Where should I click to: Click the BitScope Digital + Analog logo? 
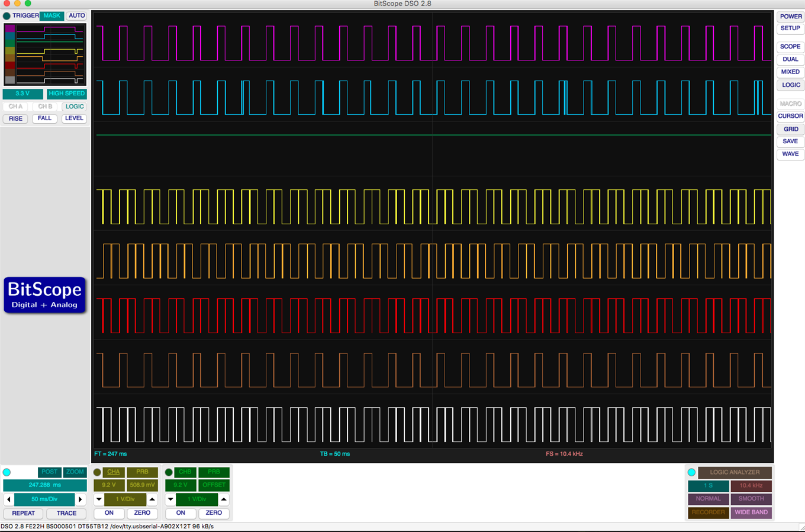(x=45, y=295)
